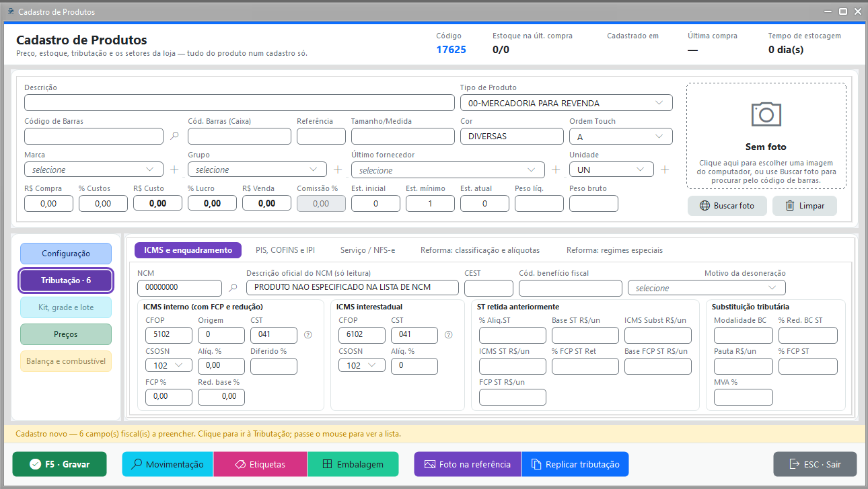This screenshot has height=489, width=868.
Task: Search NCM using the magnifier icon
Action: point(233,288)
